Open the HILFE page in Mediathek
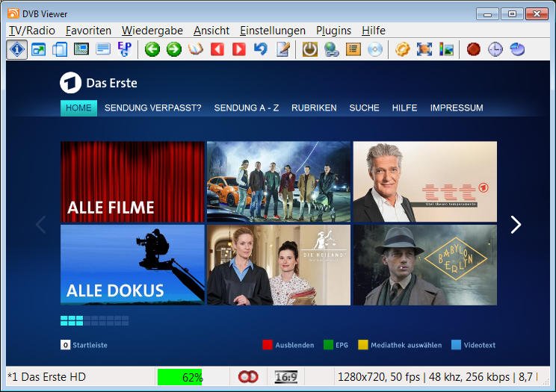The height and width of the screenshot is (392, 556). point(404,108)
